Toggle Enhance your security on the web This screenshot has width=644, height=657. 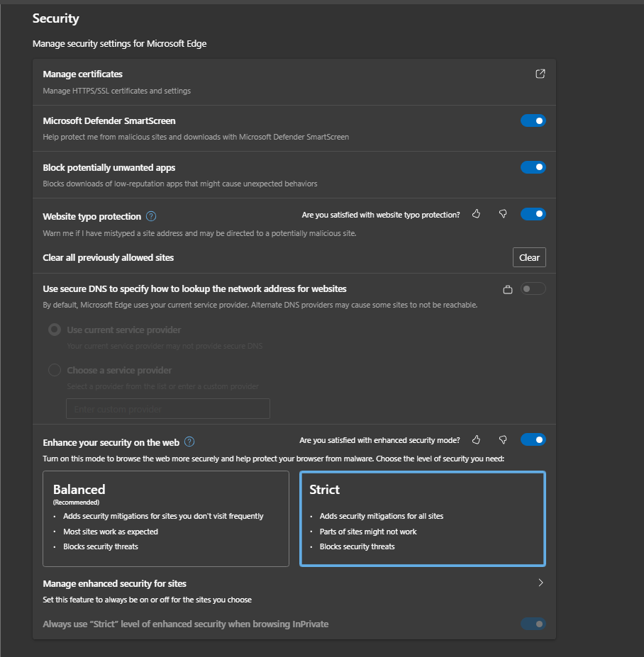[x=533, y=439]
